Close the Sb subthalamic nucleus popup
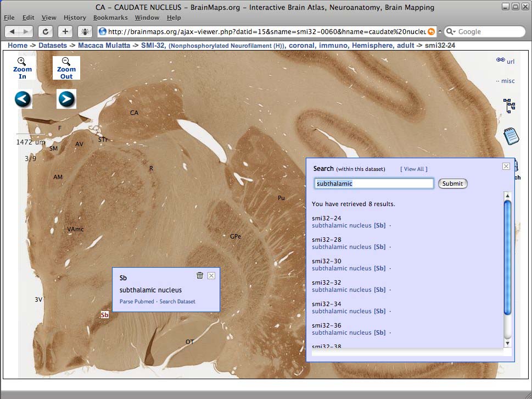This screenshot has width=532, height=399. 211,275
